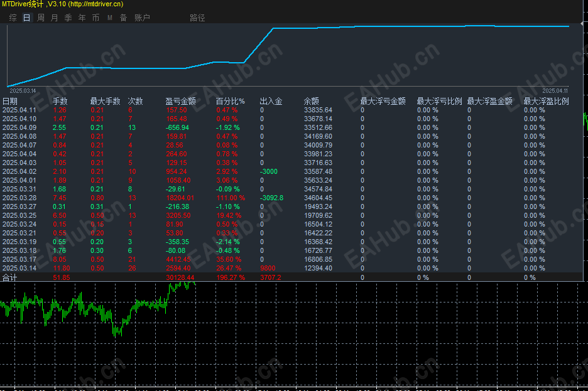Select the 2025.03.25 date row
The width and height of the screenshot is (588, 391).
pos(19,215)
